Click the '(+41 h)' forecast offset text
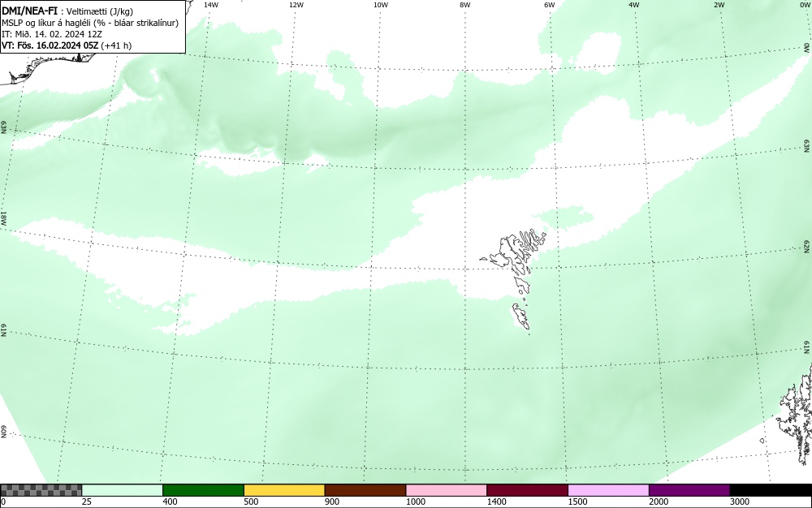812x508 pixels. pyautogui.click(x=116, y=45)
